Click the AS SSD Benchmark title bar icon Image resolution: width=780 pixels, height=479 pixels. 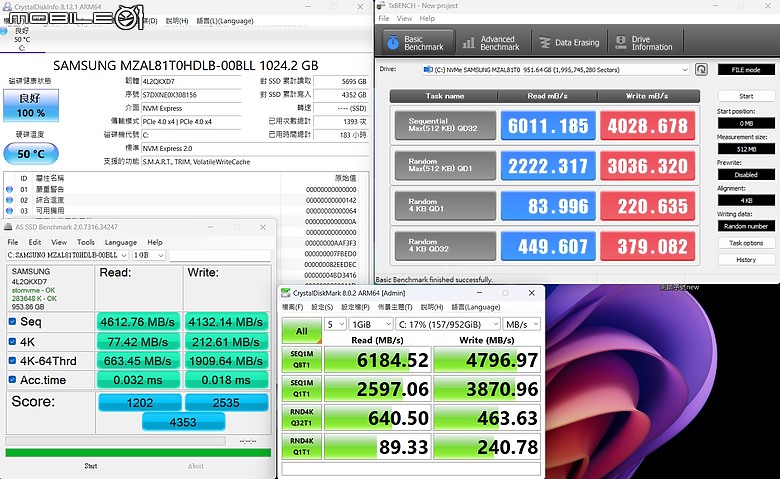(x=8, y=227)
